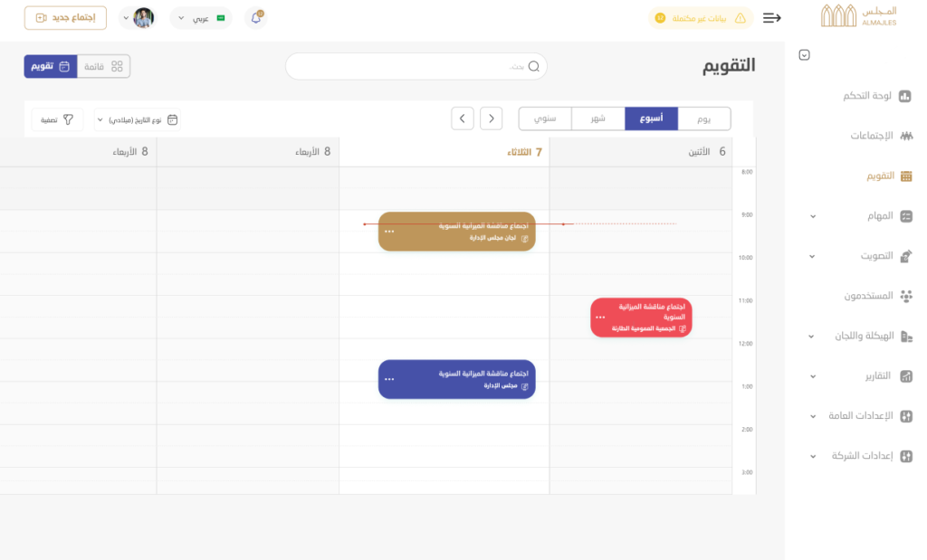Select يوم day view

pyautogui.click(x=703, y=119)
